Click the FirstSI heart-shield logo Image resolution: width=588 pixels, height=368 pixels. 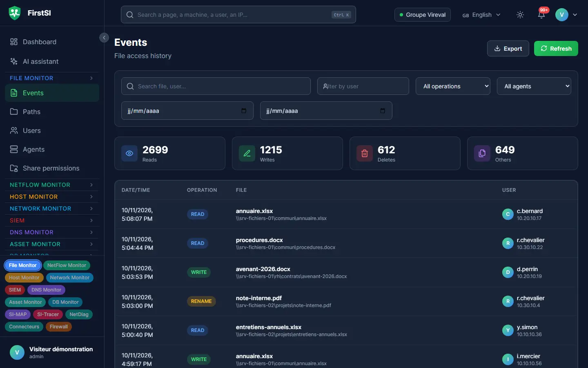[x=15, y=13]
